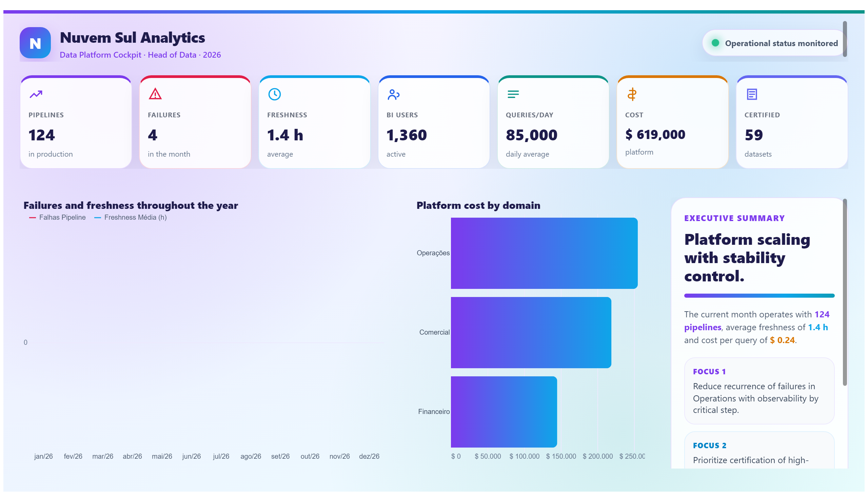Click 'datasets' caption text
This screenshot has height=495, width=868.
coord(758,154)
